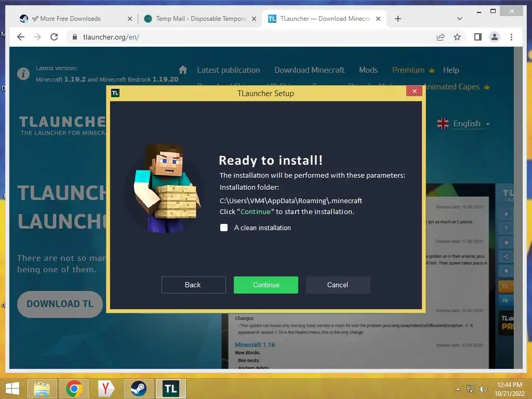Viewport: 532px width, 399px height.
Task: Click the UK flag language icon
Action: click(x=443, y=124)
